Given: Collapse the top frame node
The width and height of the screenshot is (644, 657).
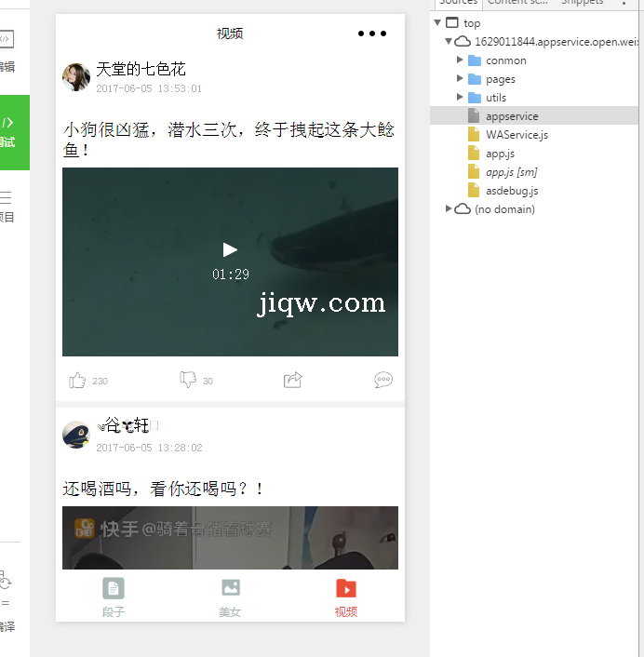Looking at the screenshot, I should [437, 23].
